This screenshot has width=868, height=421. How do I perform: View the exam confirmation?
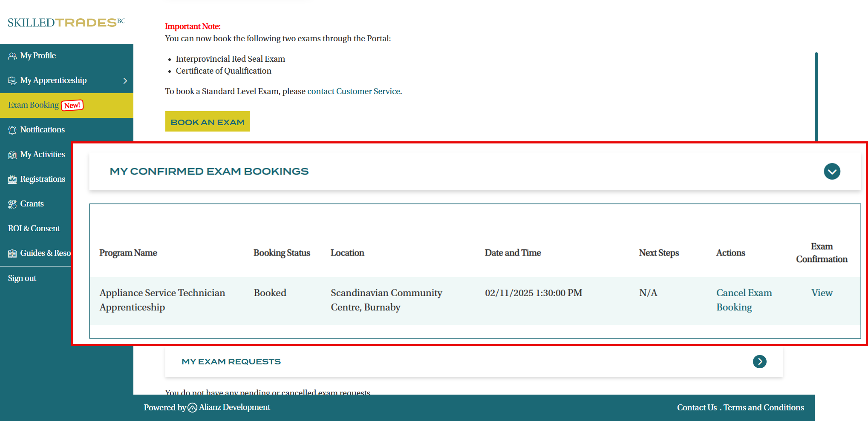pos(821,293)
